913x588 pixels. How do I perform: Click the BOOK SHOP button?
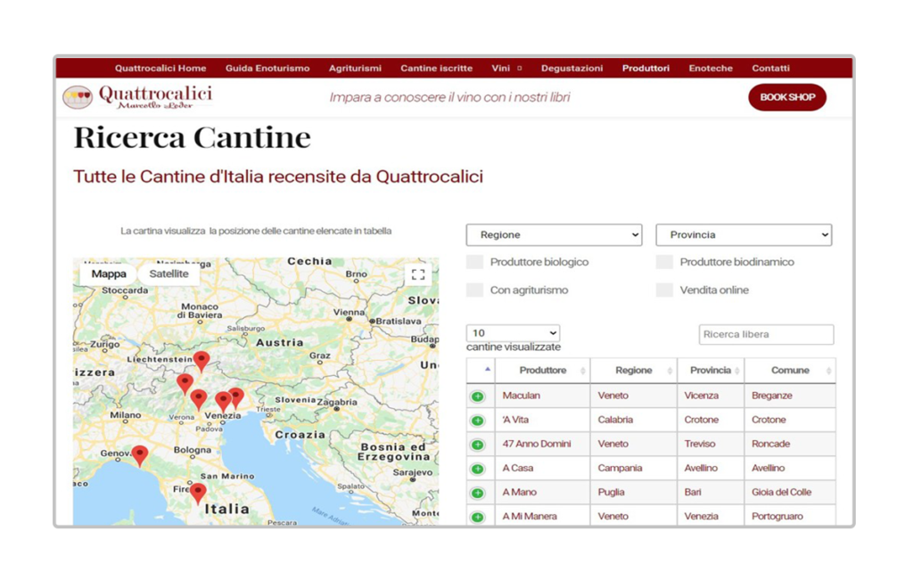(786, 97)
